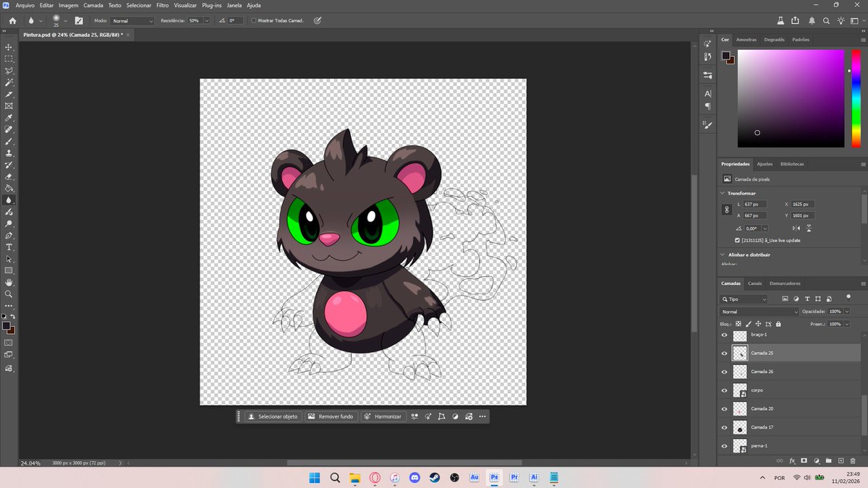Filter layers by text type icon
This screenshot has width=868, height=488.
tap(807, 299)
